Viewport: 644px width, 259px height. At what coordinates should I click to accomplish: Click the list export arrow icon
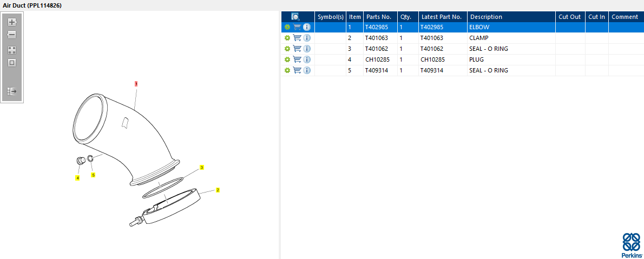pyautogui.click(x=12, y=91)
